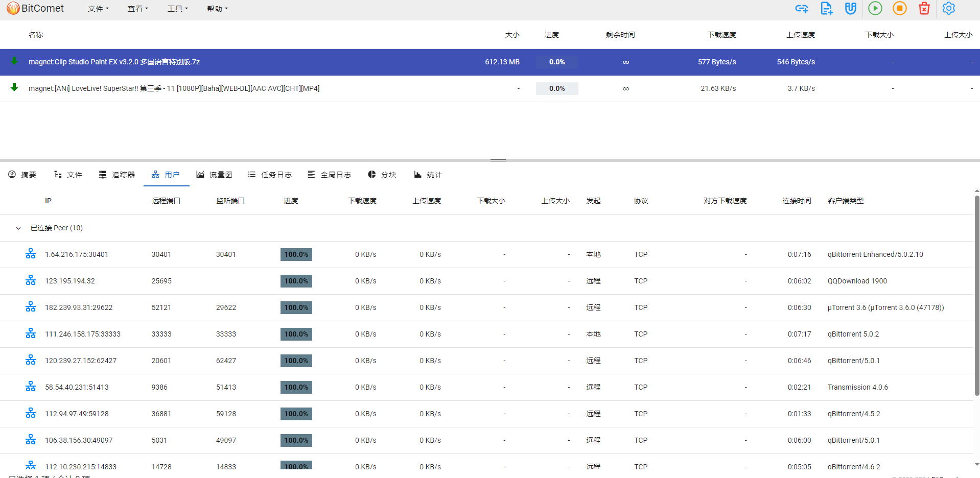980x478 pixels.
Task: Click the μTorrent 3.6 client cell
Action: [885, 307]
